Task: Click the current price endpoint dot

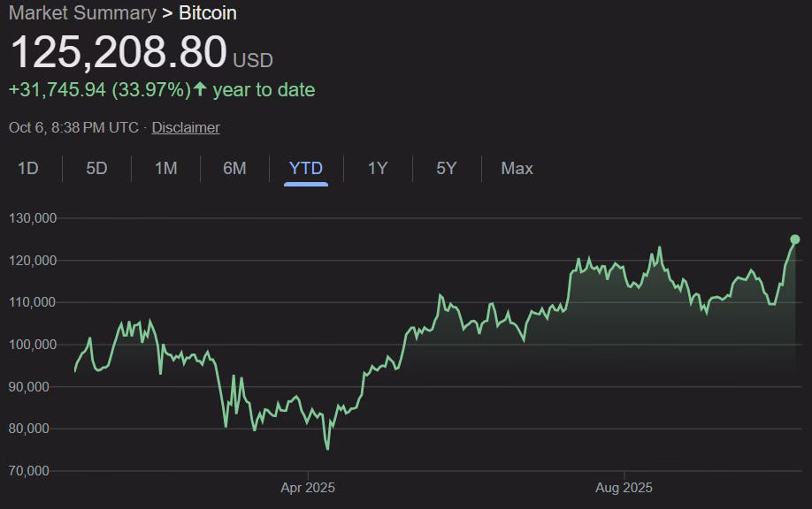Action: click(x=795, y=239)
